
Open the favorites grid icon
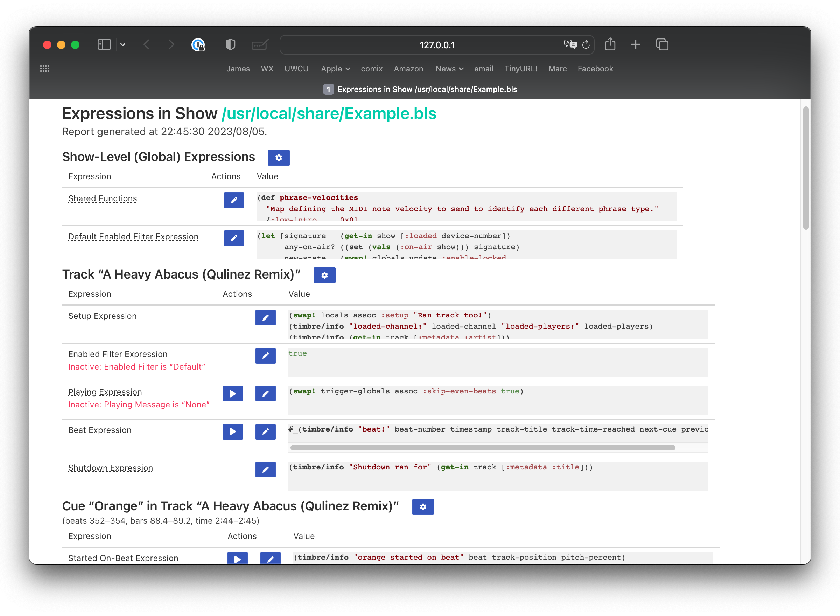(44, 69)
